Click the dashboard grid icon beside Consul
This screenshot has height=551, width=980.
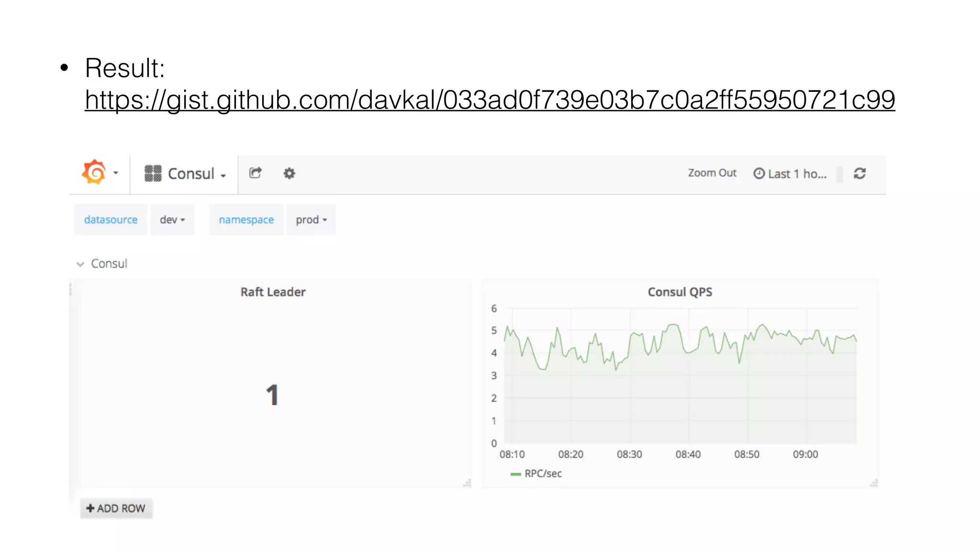[x=153, y=173]
